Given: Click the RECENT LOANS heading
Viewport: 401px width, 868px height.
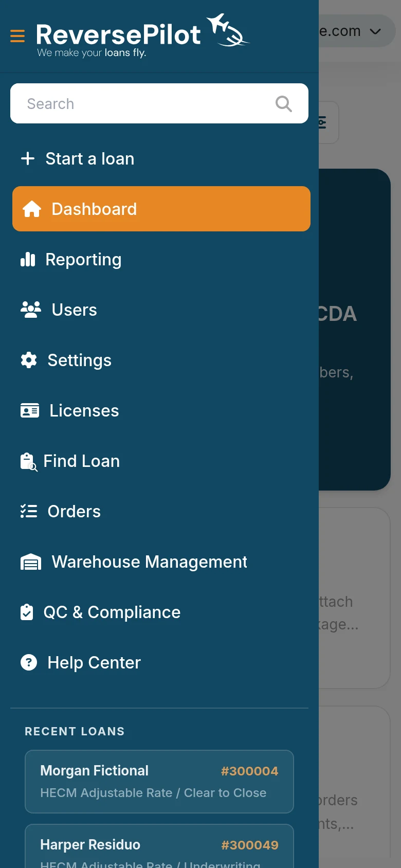Looking at the screenshot, I should (x=75, y=731).
